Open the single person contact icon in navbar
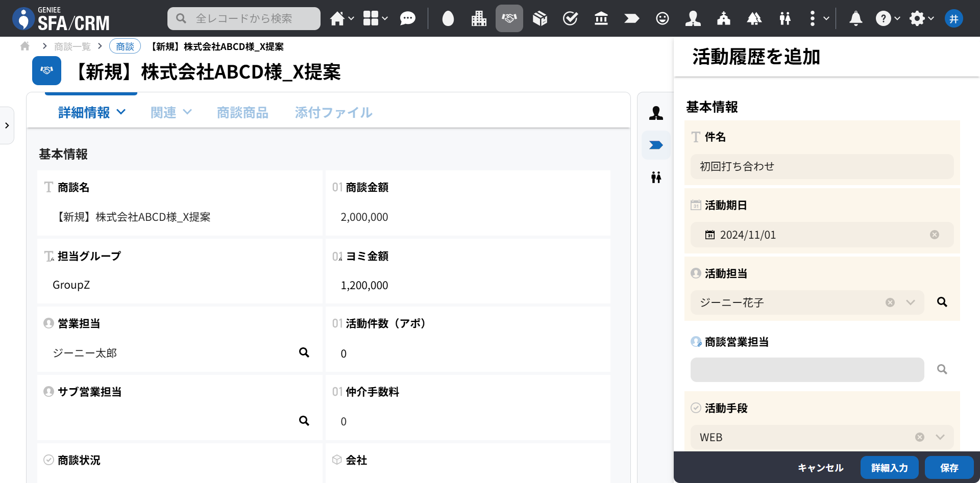This screenshot has width=980, height=483. [x=693, y=19]
